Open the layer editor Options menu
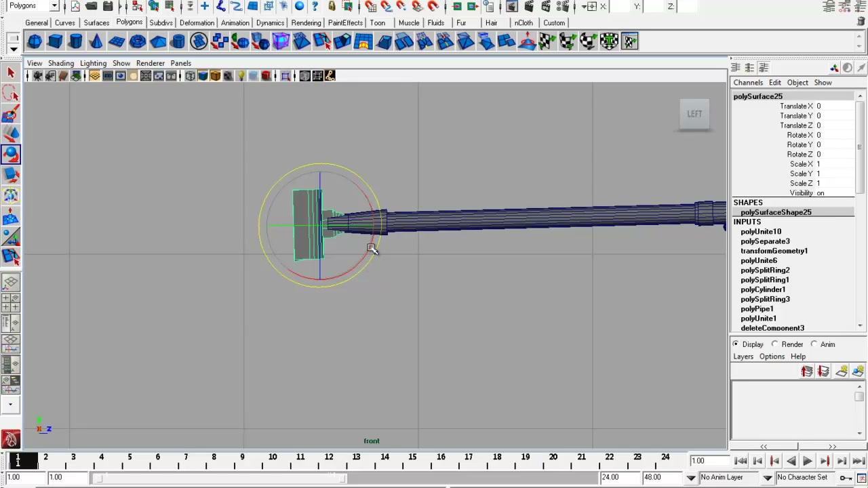The height and width of the screenshot is (488, 868). [x=772, y=357]
